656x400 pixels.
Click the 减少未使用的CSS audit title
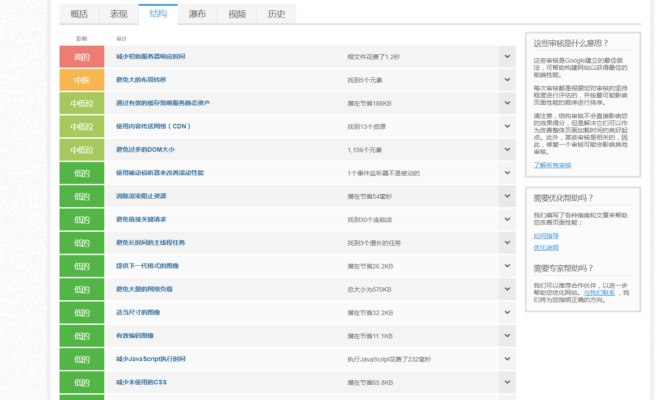coord(141,382)
